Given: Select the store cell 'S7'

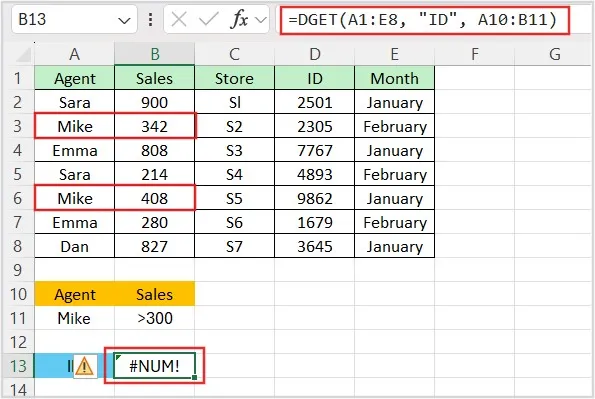Looking at the screenshot, I should pos(235,246).
